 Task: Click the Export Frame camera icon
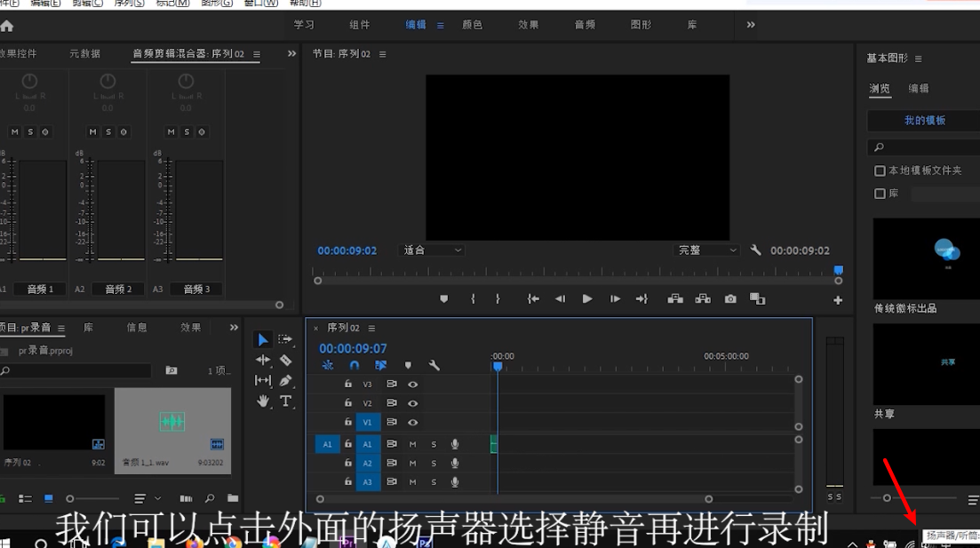[730, 298]
